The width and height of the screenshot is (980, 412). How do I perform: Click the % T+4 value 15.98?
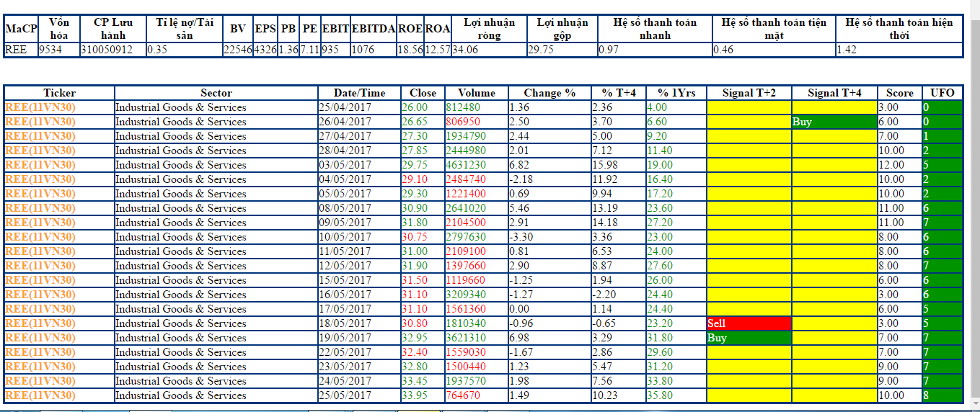pos(604,165)
